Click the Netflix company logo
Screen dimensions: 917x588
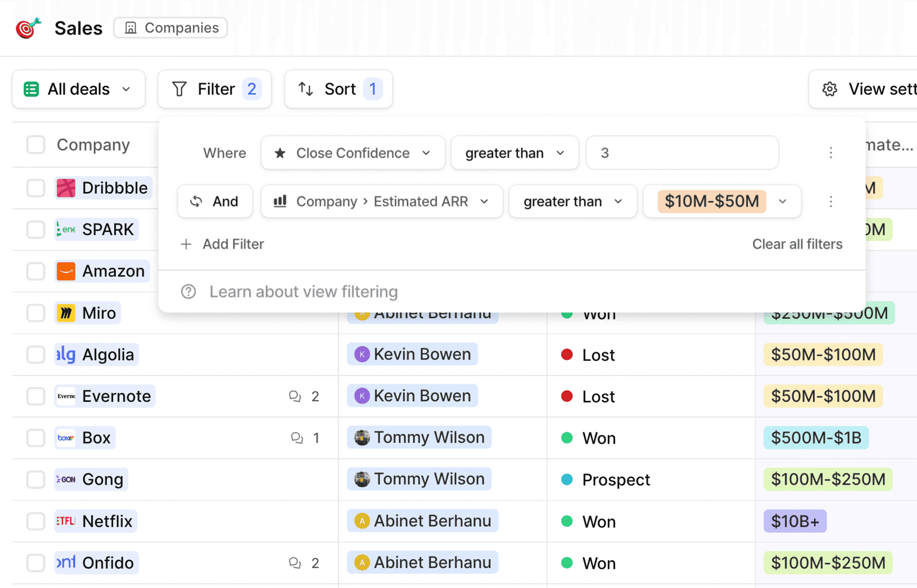coord(65,521)
